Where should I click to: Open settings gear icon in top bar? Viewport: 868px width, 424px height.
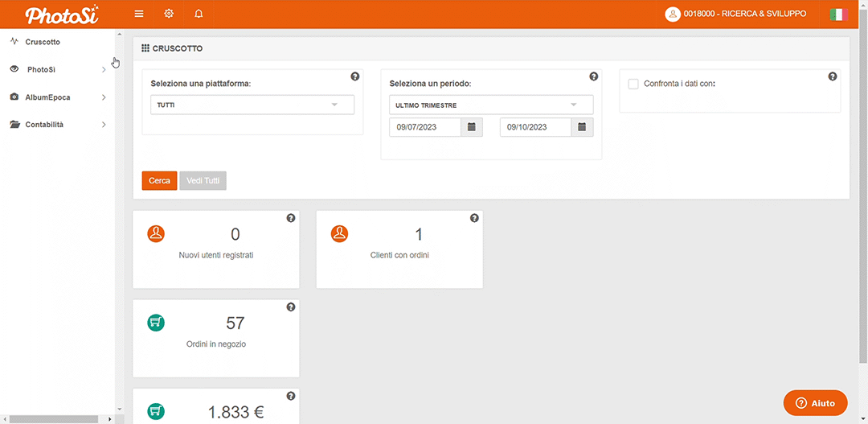(x=169, y=14)
